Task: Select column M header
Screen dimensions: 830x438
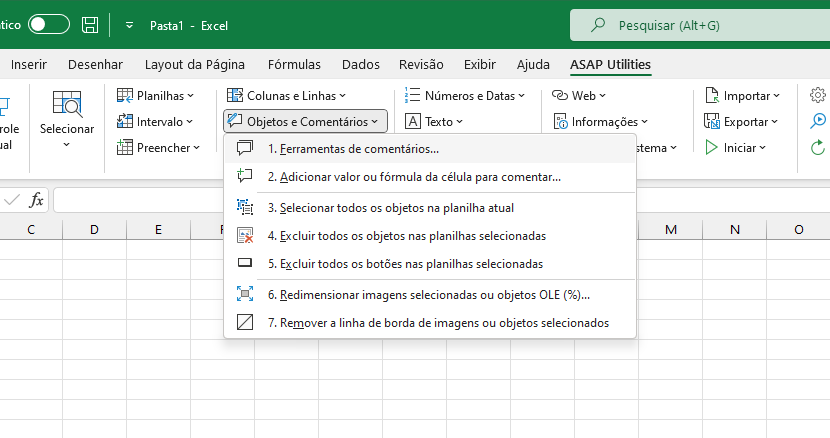Action: [671, 229]
